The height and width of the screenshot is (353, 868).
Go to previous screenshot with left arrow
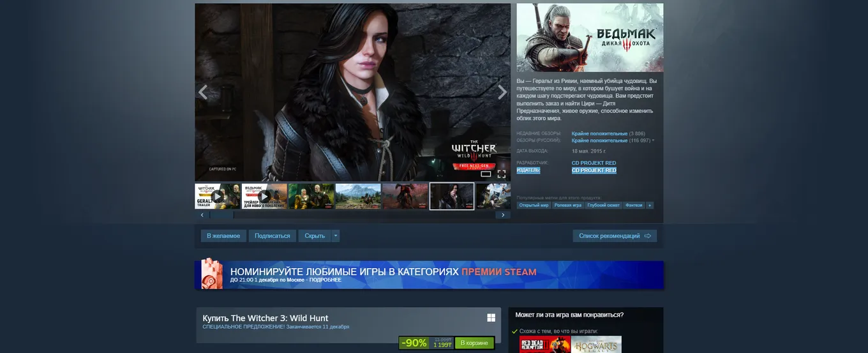[203, 93]
